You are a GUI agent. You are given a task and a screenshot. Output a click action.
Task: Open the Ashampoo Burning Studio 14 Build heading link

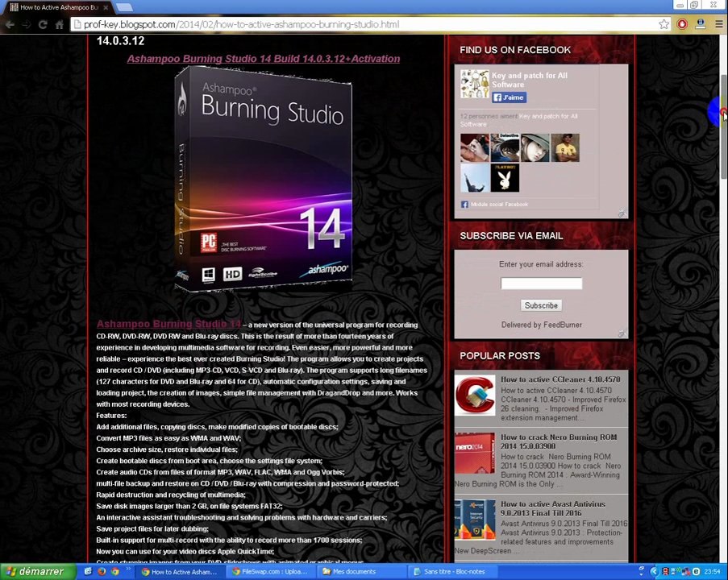pos(264,59)
